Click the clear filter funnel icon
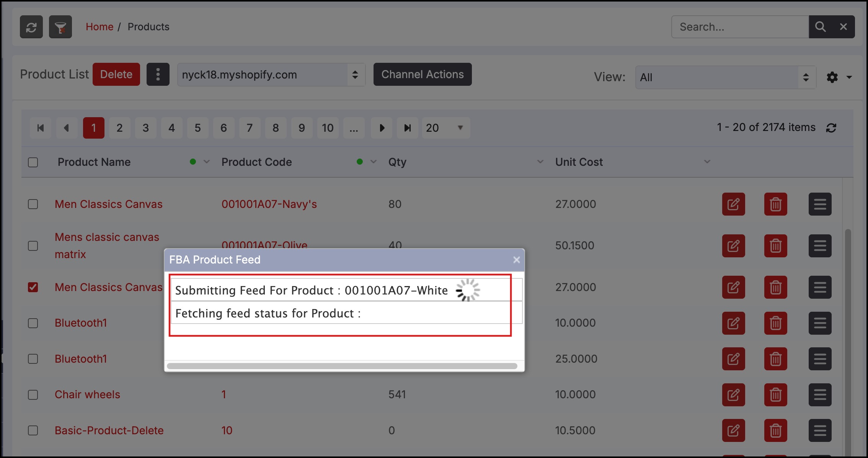This screenshot has height=458, width=868. click(60, 27)
